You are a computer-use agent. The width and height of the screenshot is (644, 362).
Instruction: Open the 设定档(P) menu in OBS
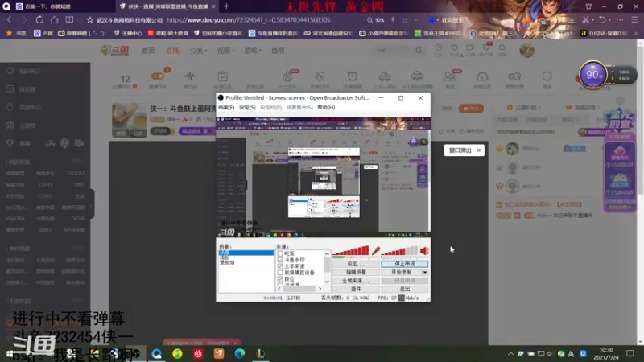tap(270, 108)
